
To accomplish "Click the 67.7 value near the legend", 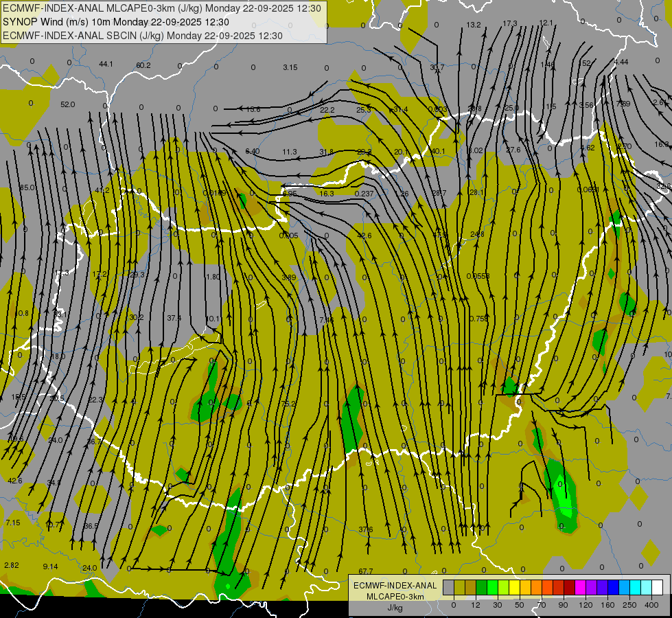I will pos(366,571).
